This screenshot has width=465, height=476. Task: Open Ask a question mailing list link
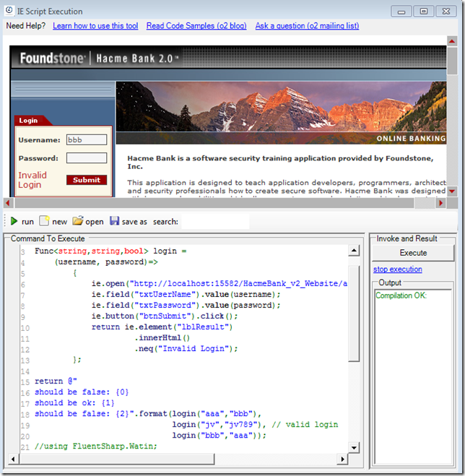307,26
